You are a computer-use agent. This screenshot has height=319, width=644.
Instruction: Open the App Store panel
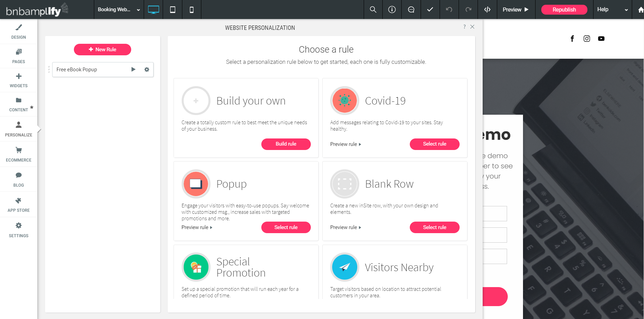(19, 205)
